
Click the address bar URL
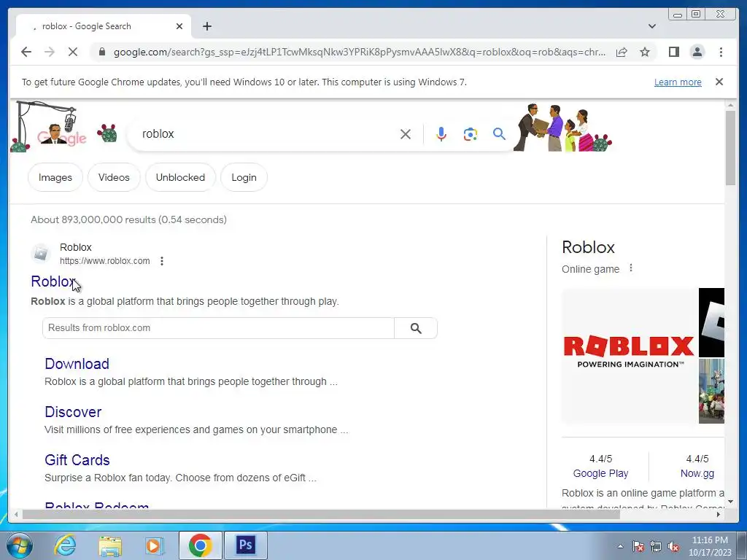360,52
